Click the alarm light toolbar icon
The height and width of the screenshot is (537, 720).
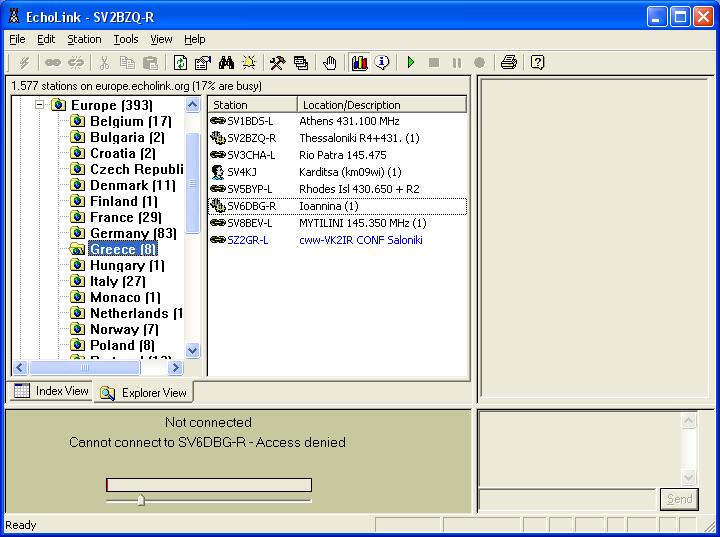point(249,62)
